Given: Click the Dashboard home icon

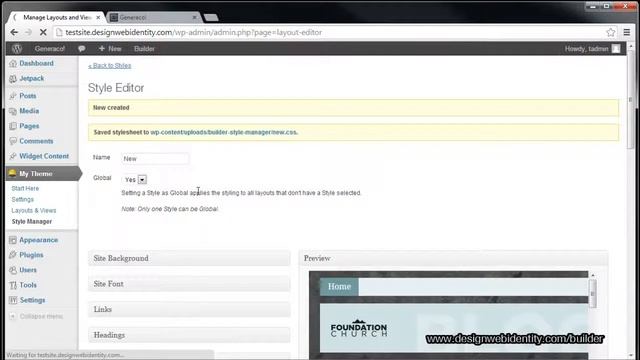Looking at the screenshot, I should 13,63.
